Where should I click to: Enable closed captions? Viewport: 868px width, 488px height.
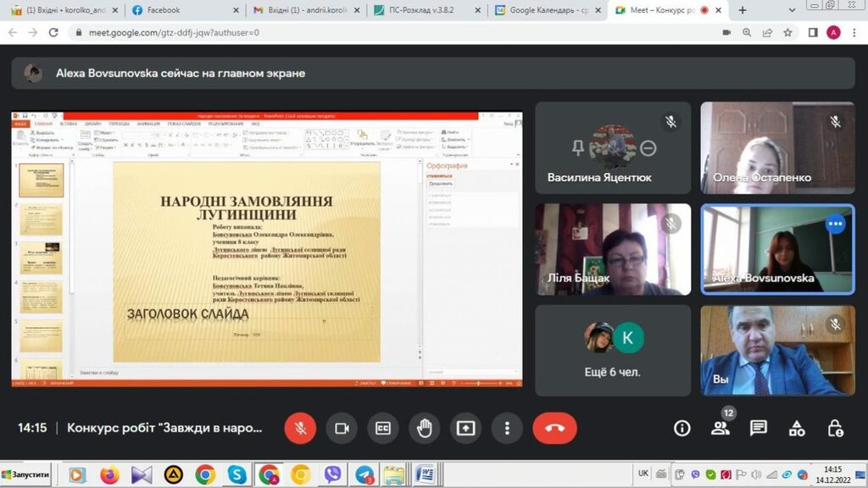383,428
